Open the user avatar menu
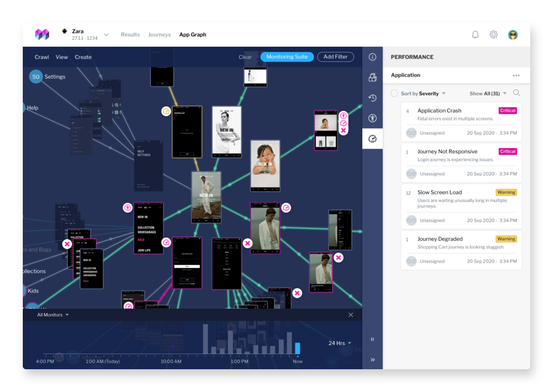Viewport: 553px width, 392px height. coord(513,35)
